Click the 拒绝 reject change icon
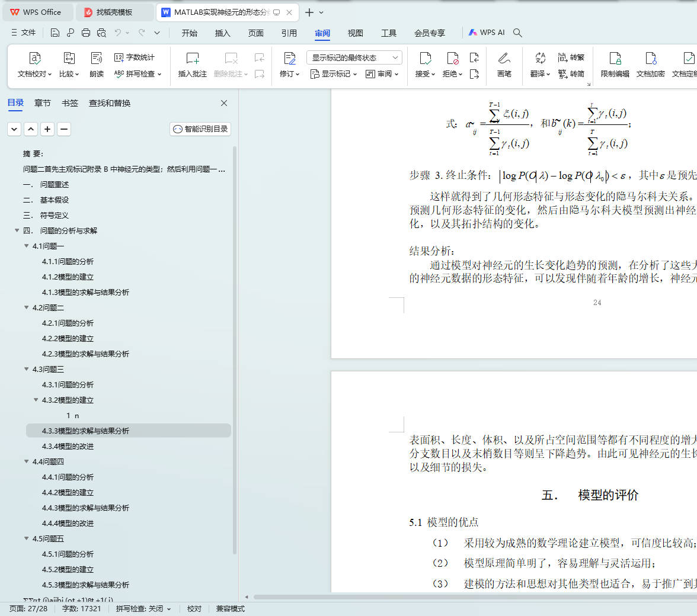The height and width of the screenshot is (616, 697). point(453,59)
